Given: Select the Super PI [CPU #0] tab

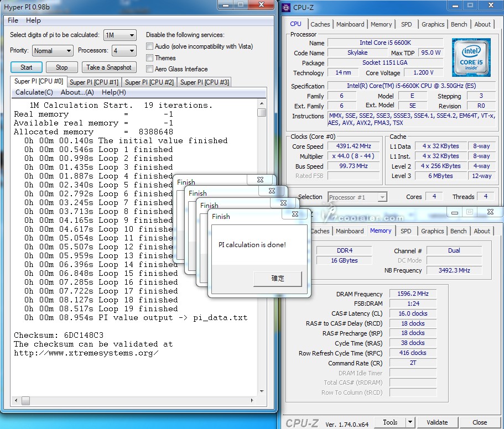Looking at the screenshot, I should pyautogui.click(x=39, y=81).
